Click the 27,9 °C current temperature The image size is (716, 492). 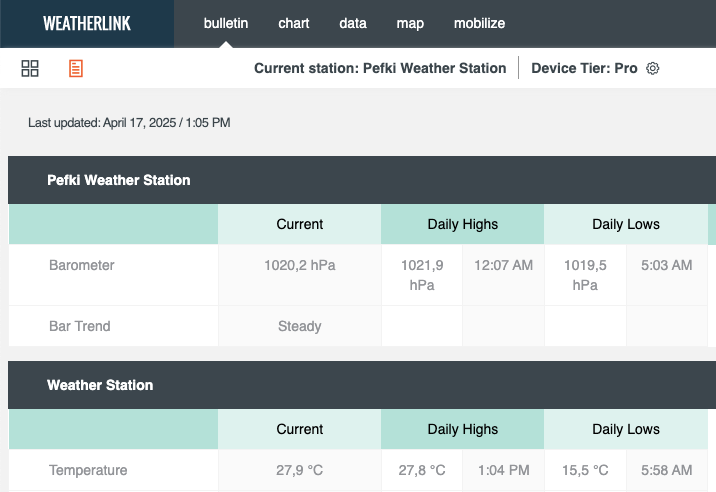point(300,470)
